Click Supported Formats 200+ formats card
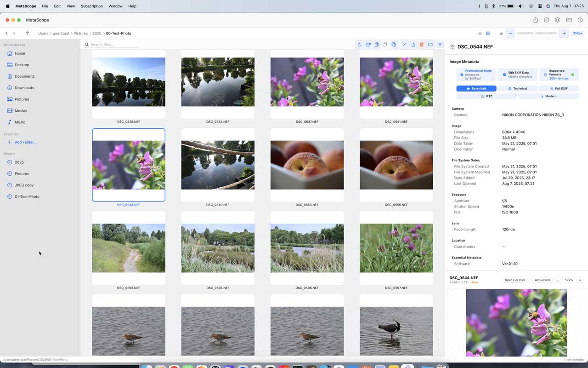This screenshot has height=368, width=588. (559, 75)
